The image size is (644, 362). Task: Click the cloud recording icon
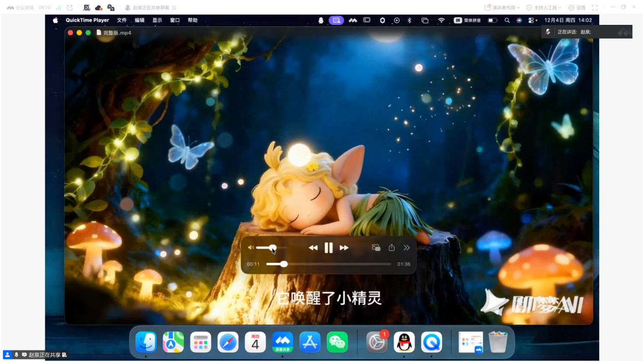click(x=99, y=8)
